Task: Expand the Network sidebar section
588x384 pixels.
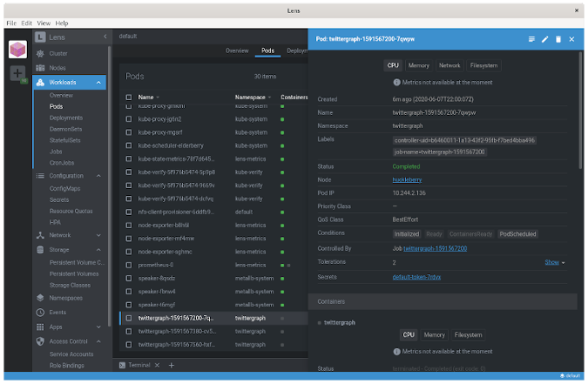Action: (x=100, y=235)
